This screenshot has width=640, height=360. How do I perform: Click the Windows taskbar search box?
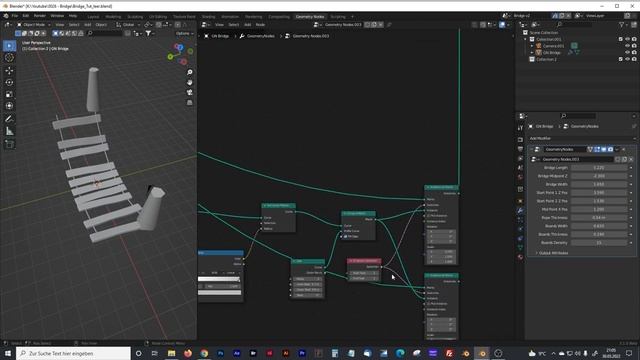click(x=73, y=353)
